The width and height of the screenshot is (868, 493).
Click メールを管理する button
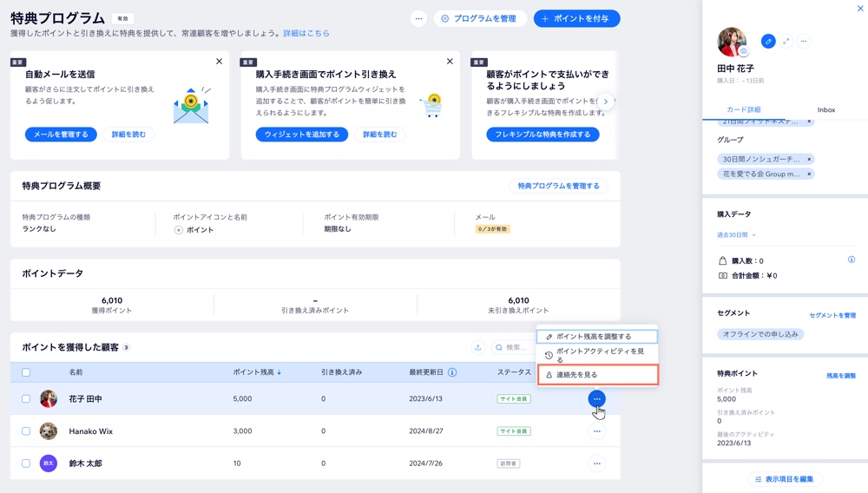tap(61, 135)
